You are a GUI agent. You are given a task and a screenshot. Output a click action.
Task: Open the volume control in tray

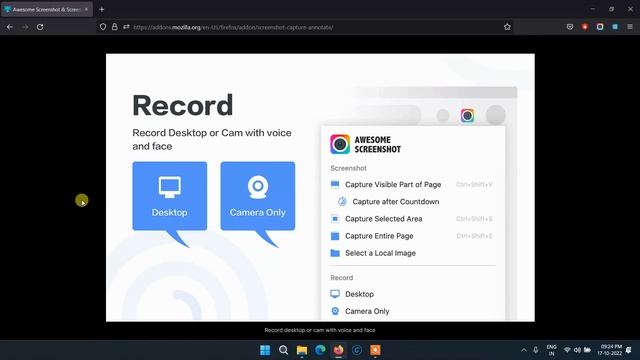577,350
